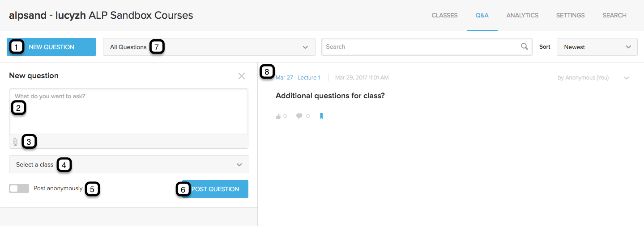Screen dimensions: 644x226
Task: Open the Search tab in top navigation
Action: pyautogui.click(x=614, y=15)
